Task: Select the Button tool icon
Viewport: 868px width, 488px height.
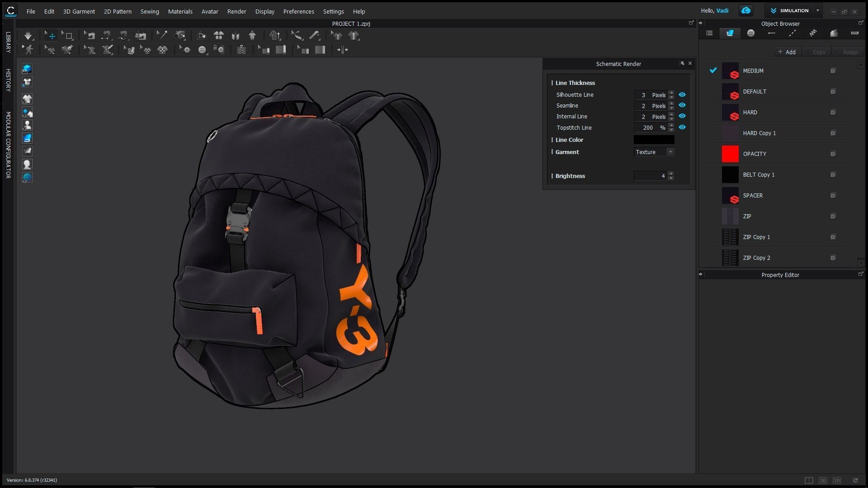Action: (202, 50)
